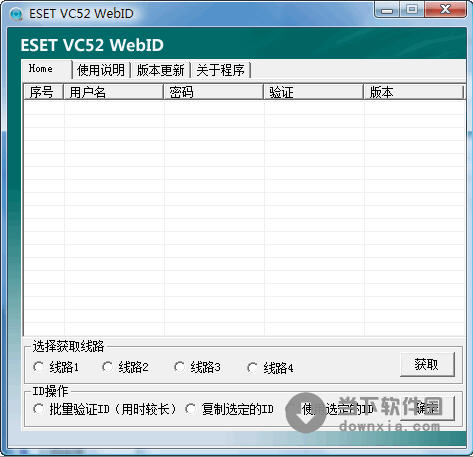
Task: Open the 使用说明 tab
Action: coord(101,70)
